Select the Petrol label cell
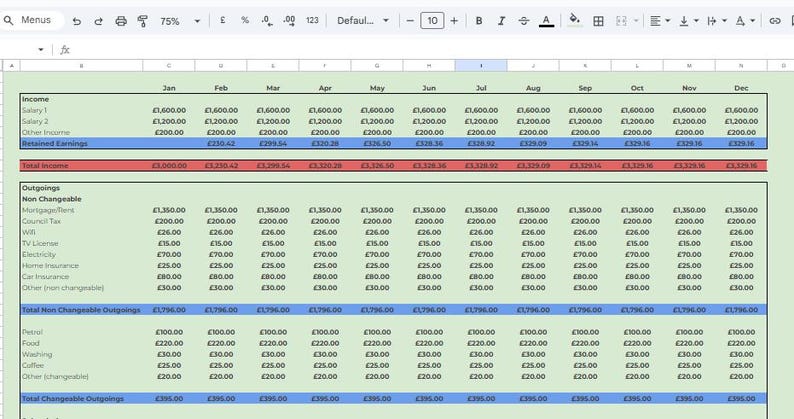 point(82,332)
